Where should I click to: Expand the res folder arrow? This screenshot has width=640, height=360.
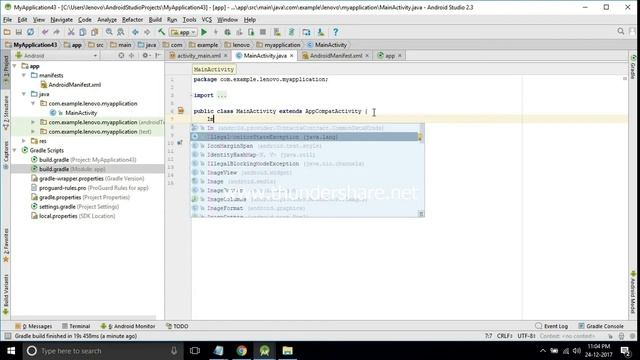click(24, 141)
